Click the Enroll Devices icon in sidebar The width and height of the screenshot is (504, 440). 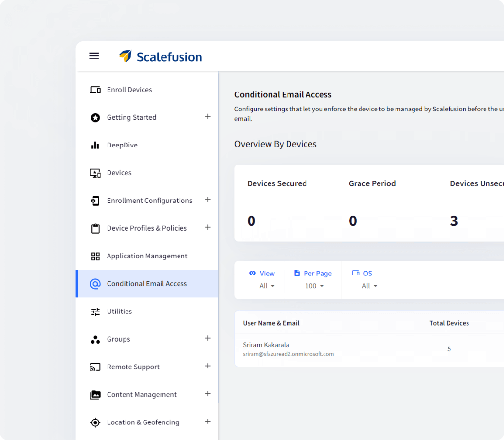pyautogui.click(x=95, y=90)
